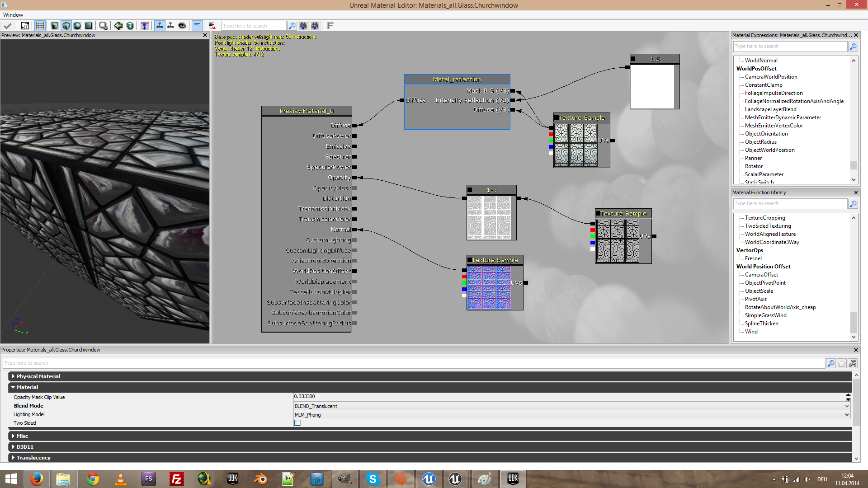Open Skype from the taskbar
Screen dimensions: 868x488
373,479
